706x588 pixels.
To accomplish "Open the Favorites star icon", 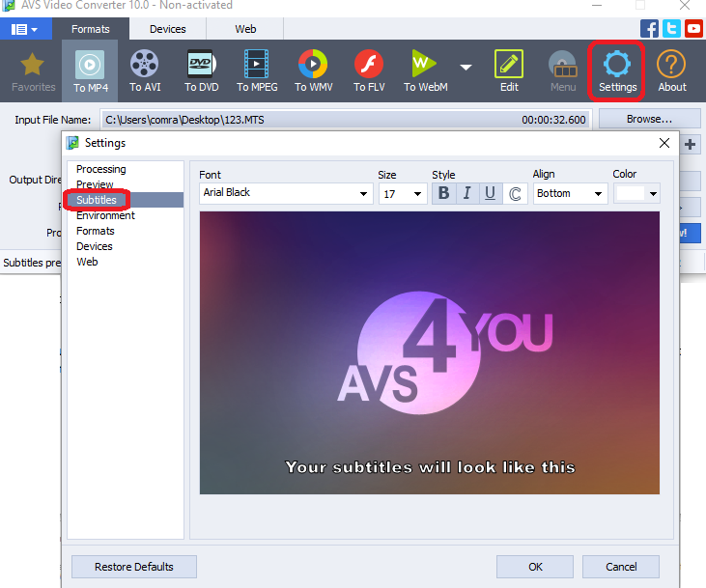I will pos(33,71).
